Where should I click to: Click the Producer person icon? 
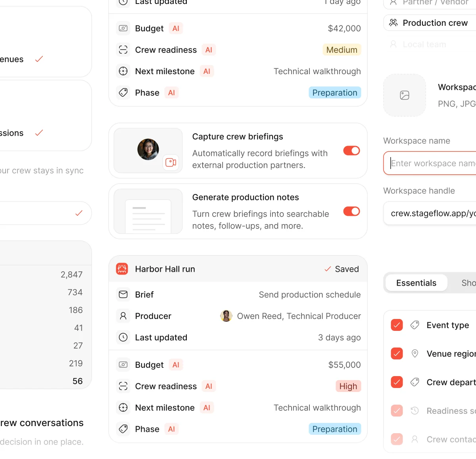[123, 316]
